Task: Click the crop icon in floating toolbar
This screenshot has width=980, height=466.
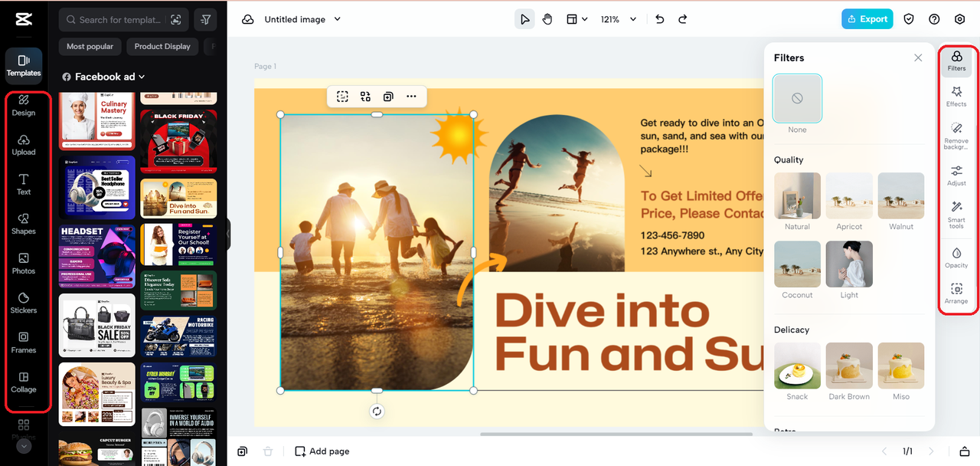Action: [342, 97]
